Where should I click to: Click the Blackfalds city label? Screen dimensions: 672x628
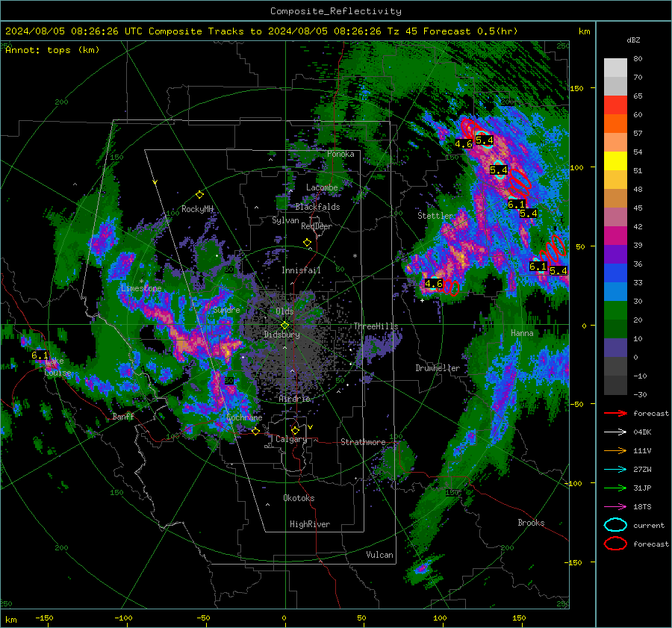point(317,207)
